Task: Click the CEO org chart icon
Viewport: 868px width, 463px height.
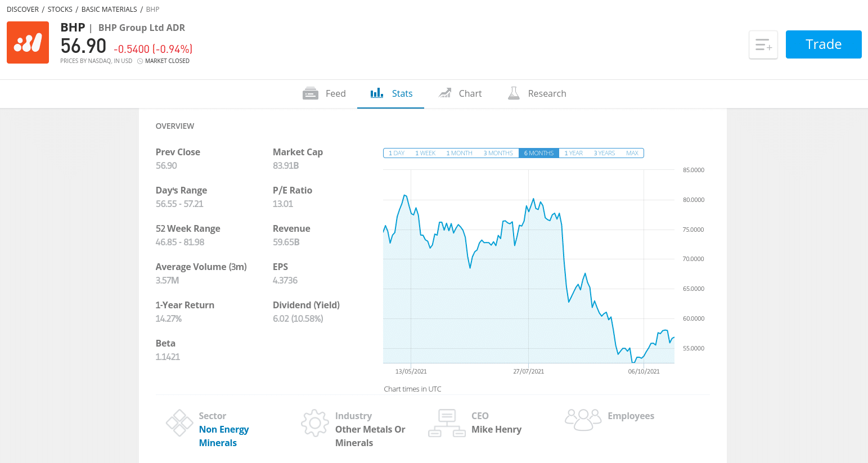Action: (x=447, y=423)
